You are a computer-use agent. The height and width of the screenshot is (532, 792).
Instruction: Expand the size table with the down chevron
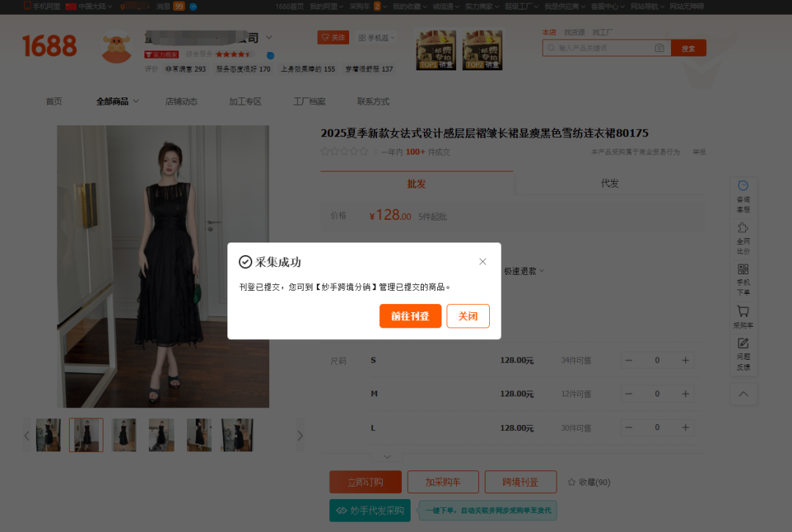pyautogui.click(x=386, y=456)
